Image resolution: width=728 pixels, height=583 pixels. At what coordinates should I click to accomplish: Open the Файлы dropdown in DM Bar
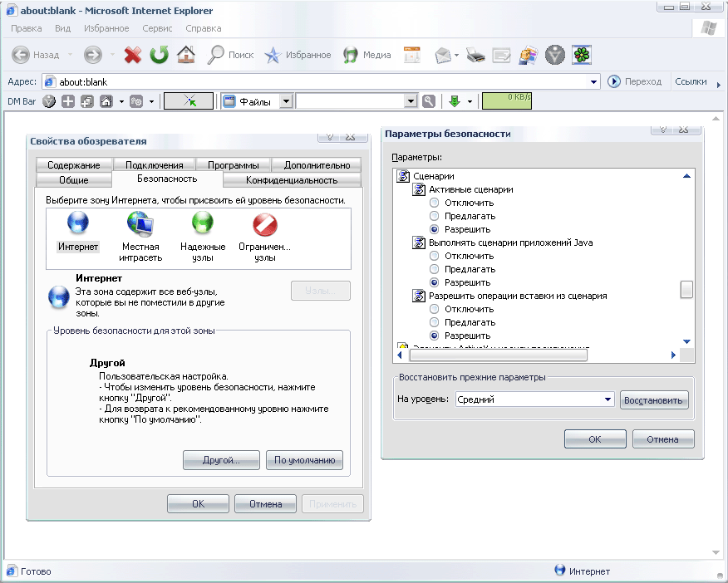point(286,101)
